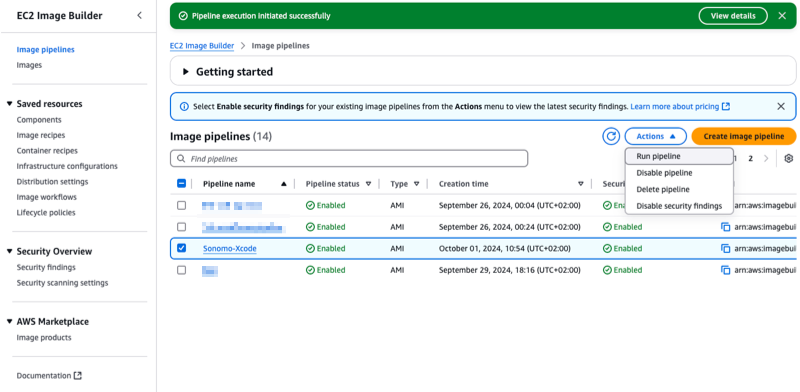Open Distribution settings in sidebar
The height and width of the screenshot is (392, 800).
pyautogui.click(x=52, y=182)
